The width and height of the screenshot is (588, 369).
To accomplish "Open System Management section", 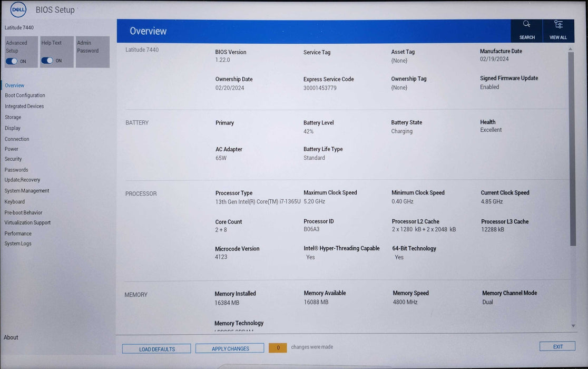I will tap(27, 190).
